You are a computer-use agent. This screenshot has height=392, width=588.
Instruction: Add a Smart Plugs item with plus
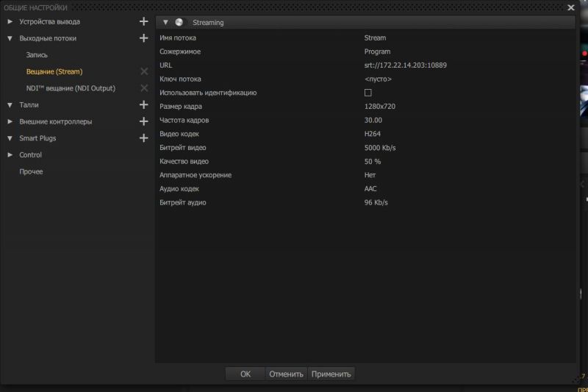tap(143, 138)
